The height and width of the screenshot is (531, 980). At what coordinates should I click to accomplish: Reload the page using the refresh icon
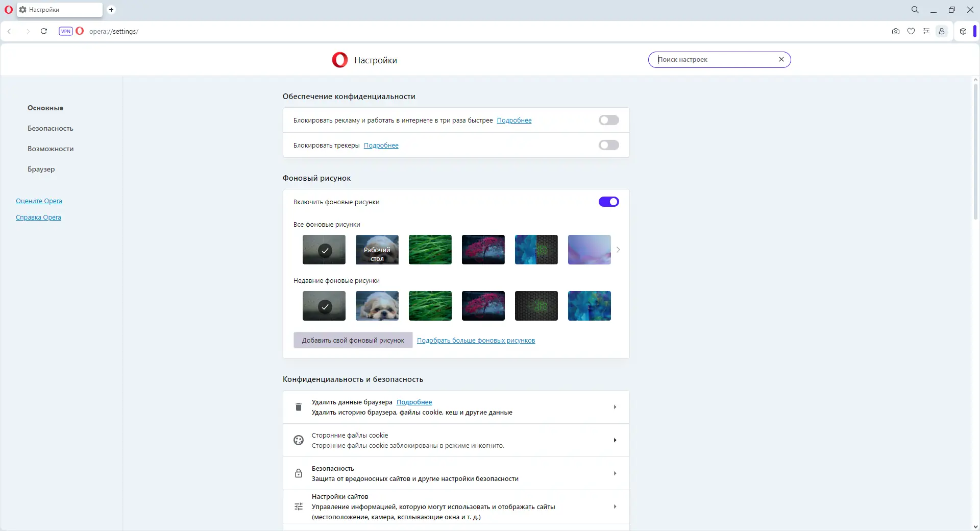(44, 31)
